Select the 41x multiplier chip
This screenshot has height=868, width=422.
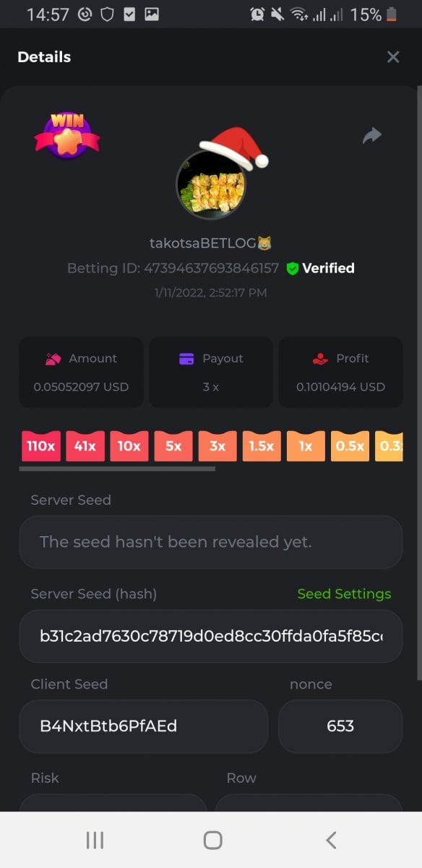click(85, 446)
